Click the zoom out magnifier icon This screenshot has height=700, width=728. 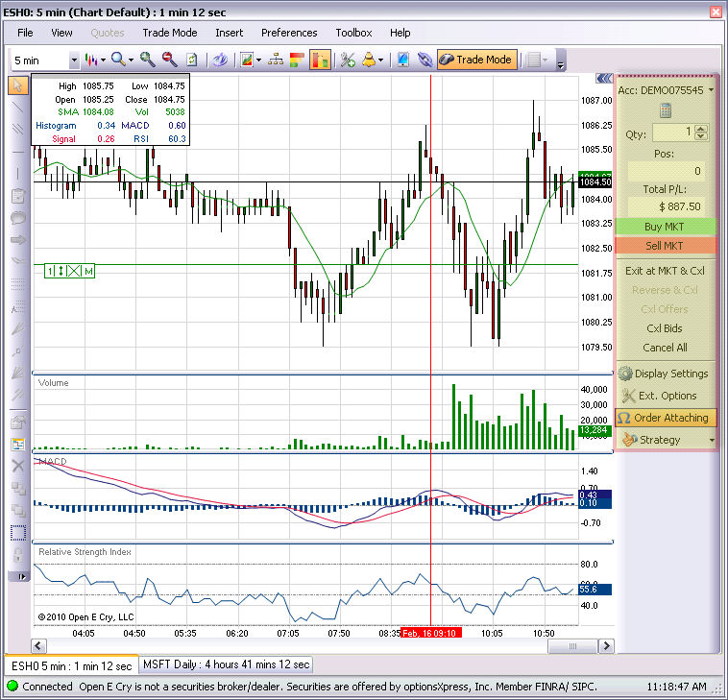169,60
